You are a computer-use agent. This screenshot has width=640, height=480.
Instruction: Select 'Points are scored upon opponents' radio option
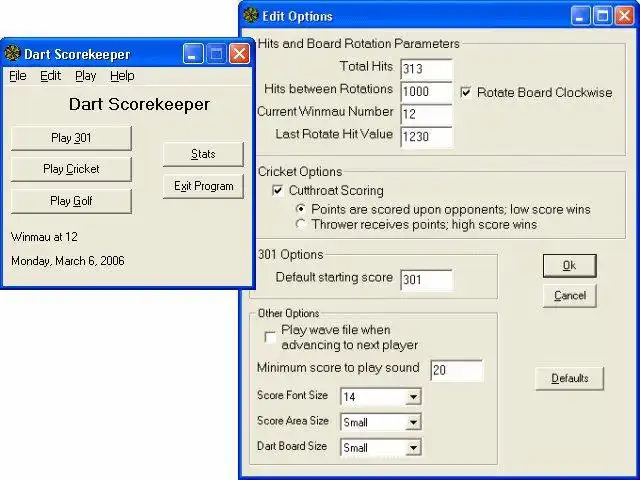pos(301,209)
